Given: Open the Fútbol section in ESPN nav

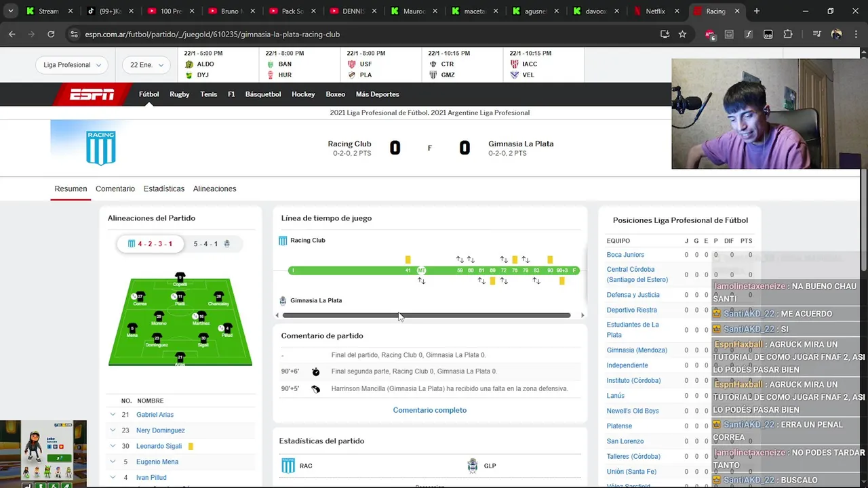Looking at the screenshot, I should 149,94.
